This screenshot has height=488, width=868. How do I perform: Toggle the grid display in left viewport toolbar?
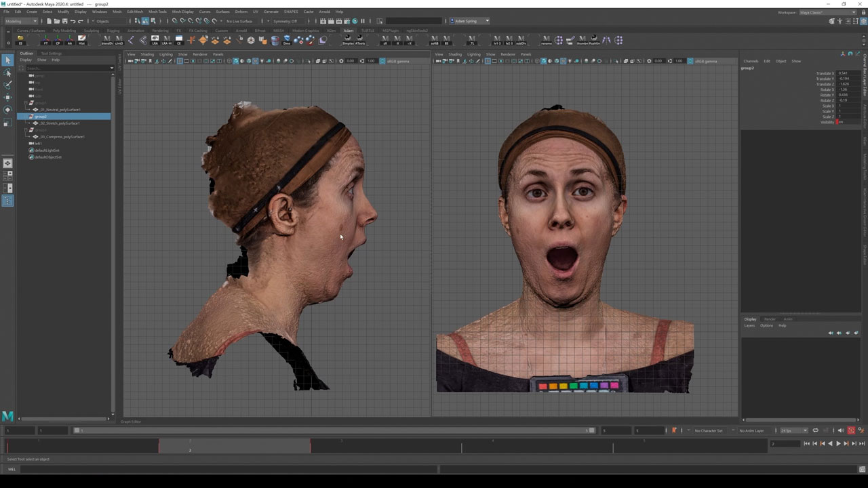coord(180,61)
